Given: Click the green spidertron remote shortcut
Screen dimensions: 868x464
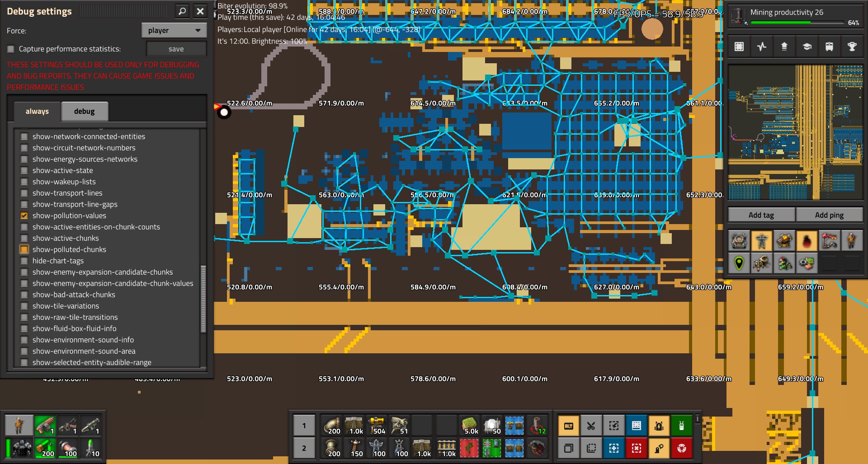Looking at the screenshot, I should pos(682,426).
